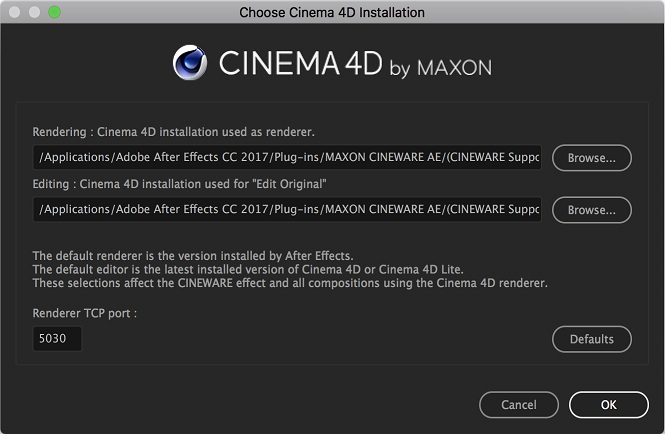Click the Cinema 4D sphere logo icon
Screen dimensions: 665x434
190,62
